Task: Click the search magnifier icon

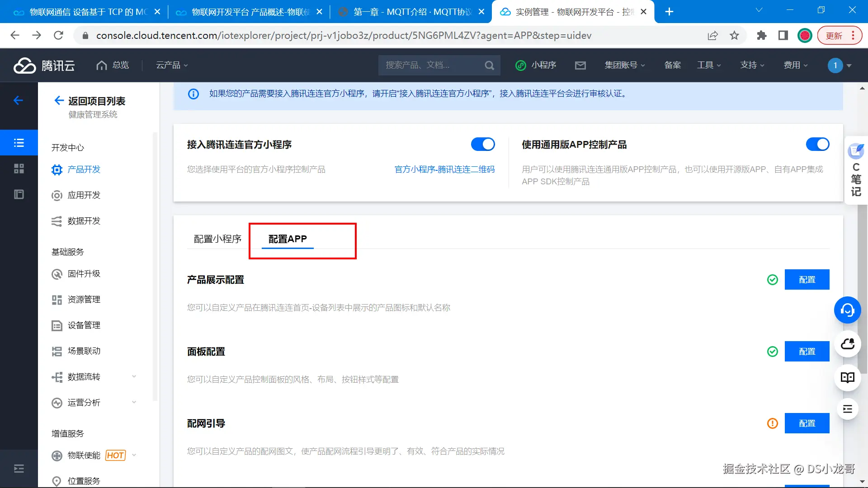Action: click(489, 66)
